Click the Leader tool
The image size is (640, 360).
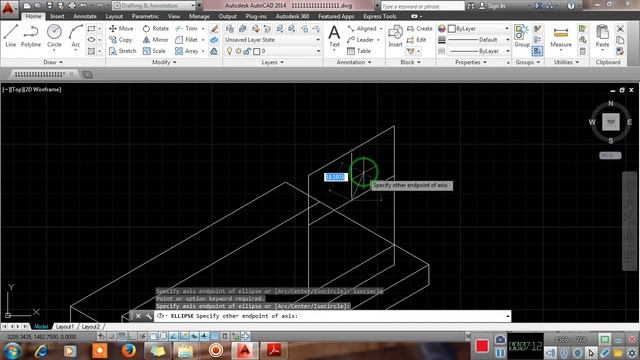tap(360, 40)
